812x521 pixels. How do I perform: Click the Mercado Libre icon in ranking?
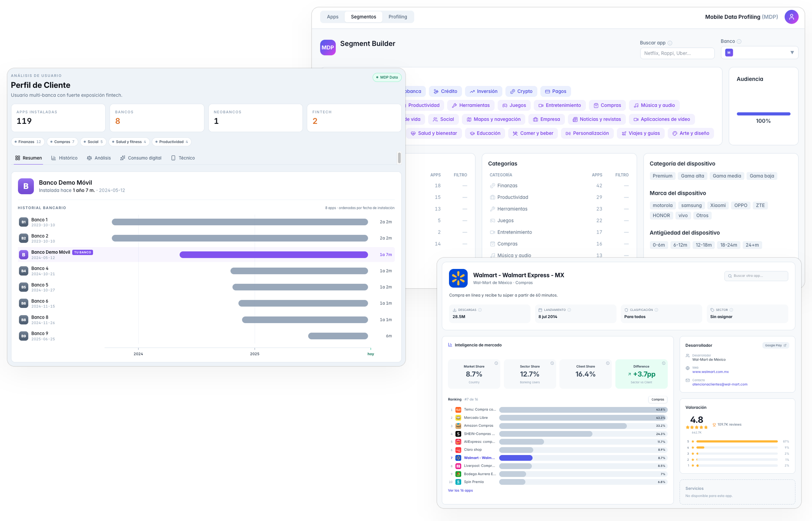pyautogui.click(x=458, y=418)
